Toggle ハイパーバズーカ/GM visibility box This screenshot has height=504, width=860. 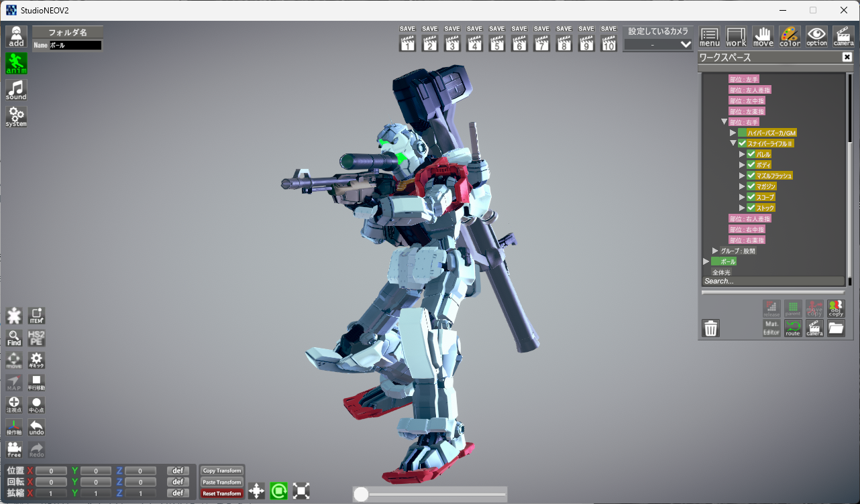tap(742, 133)
